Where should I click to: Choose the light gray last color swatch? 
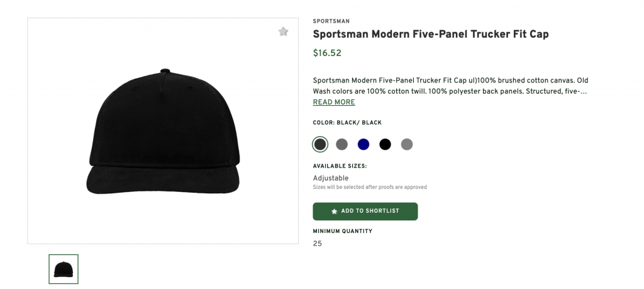[407, 144]
